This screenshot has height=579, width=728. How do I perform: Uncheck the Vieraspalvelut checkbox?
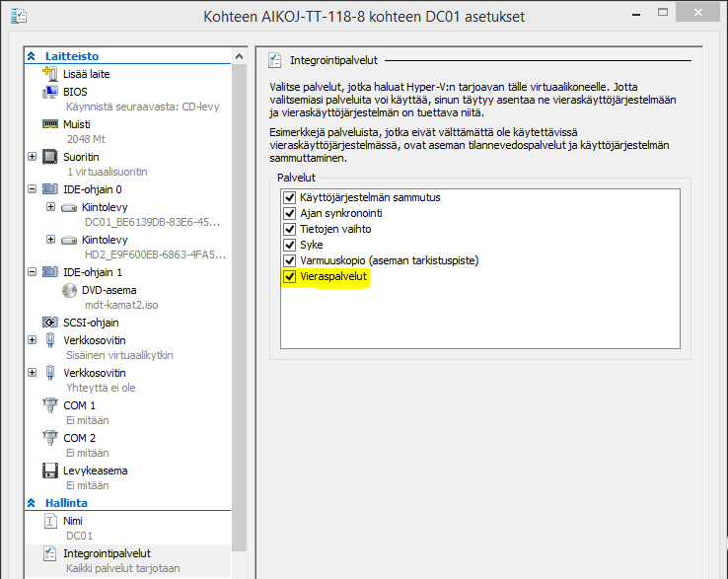click(x=290, y=276)
